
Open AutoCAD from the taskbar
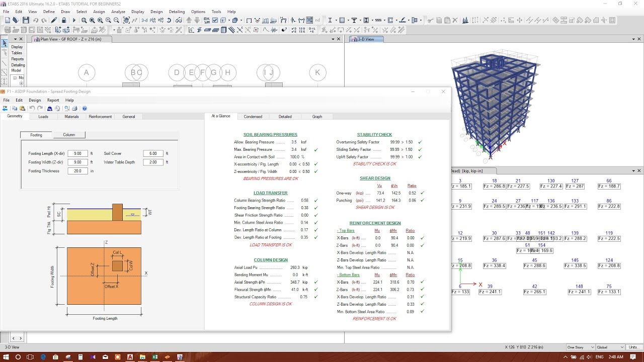(x=130, y=357)
